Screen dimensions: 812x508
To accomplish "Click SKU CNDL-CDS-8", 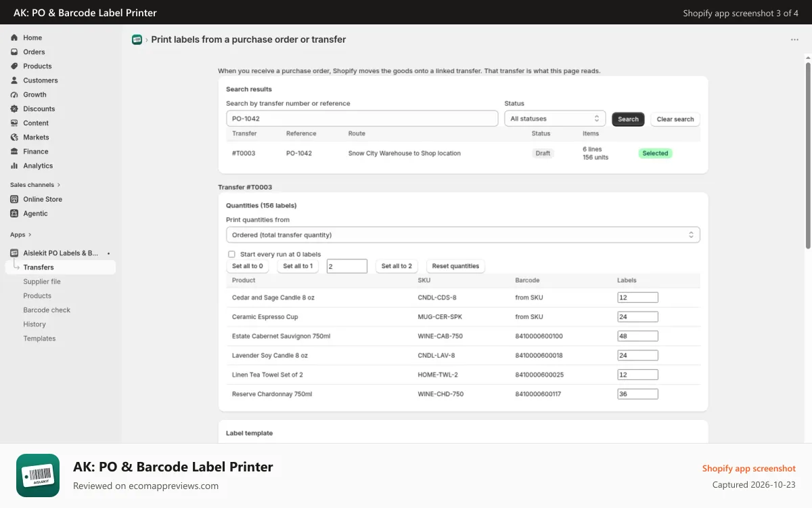I will point(437,298).
